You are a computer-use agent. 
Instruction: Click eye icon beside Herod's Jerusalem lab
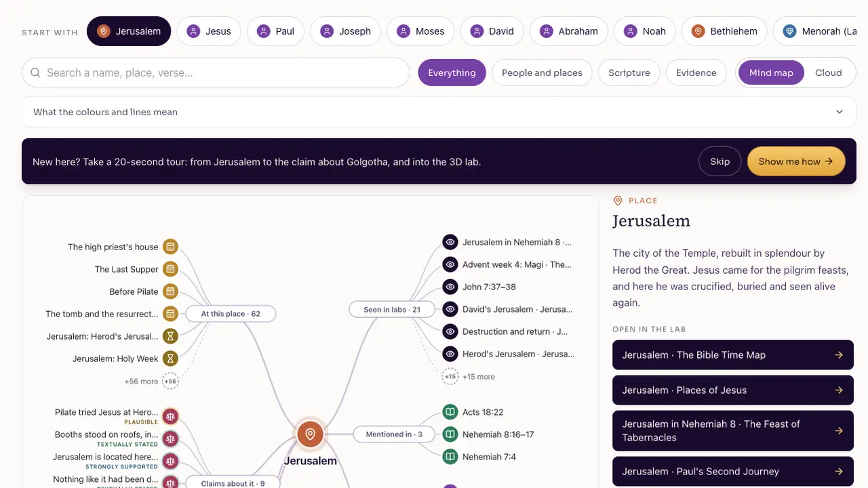(x=450, y=354)
